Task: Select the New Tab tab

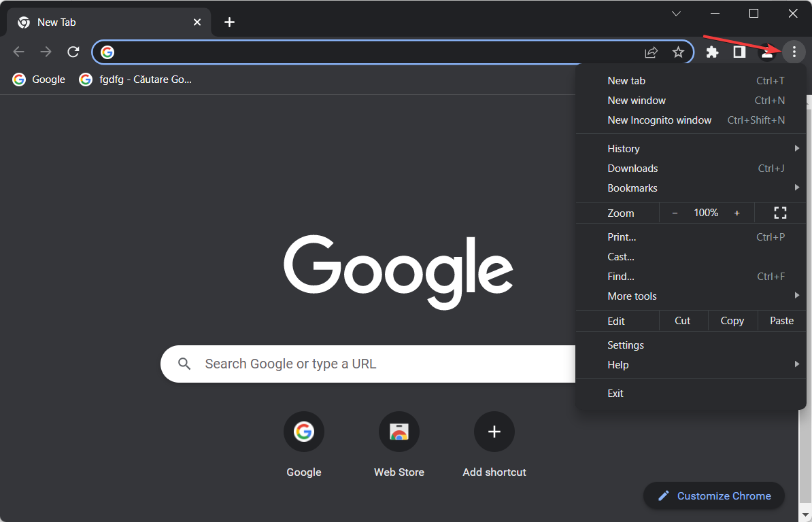Action: click(x=109, y=22)
